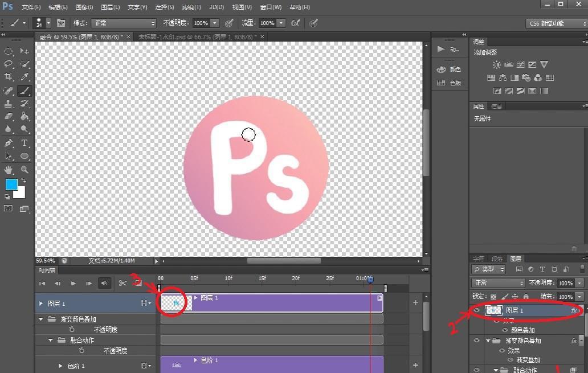
Task: Select the Eraser tool
Action: pyautogui.click(x=8, y=117)
